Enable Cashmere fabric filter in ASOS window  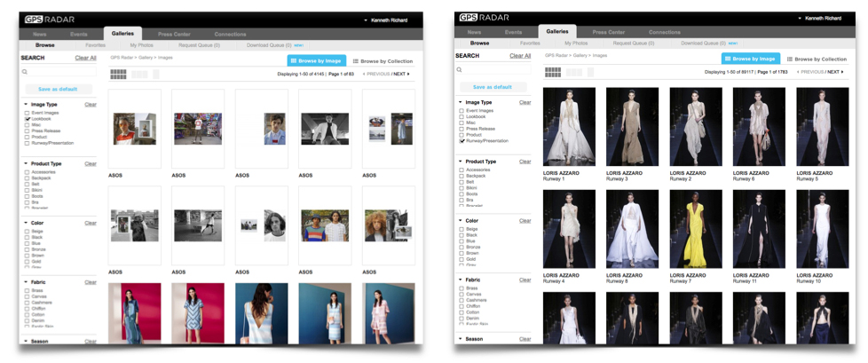(28, 303)
